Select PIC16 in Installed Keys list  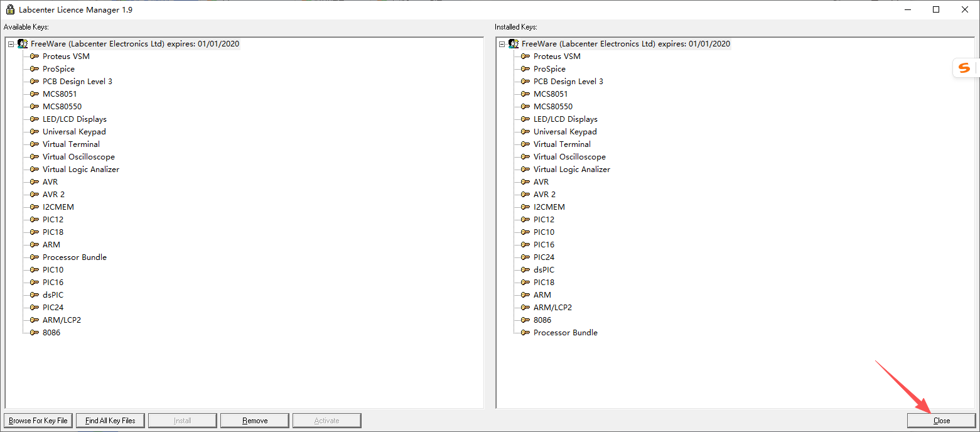544,245
